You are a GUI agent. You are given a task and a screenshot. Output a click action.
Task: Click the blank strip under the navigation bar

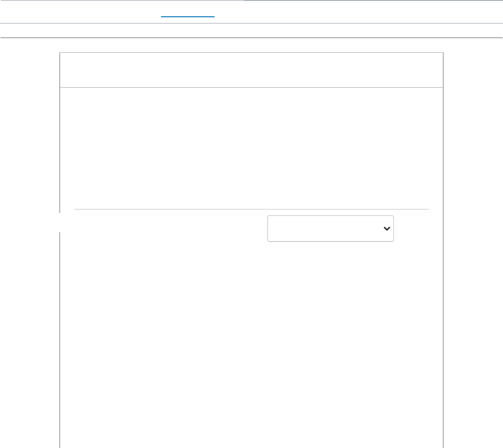251,31
